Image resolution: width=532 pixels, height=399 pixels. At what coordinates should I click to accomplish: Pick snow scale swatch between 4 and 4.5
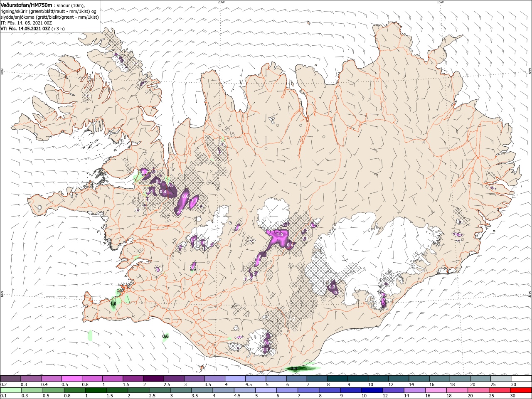(235, 378)
